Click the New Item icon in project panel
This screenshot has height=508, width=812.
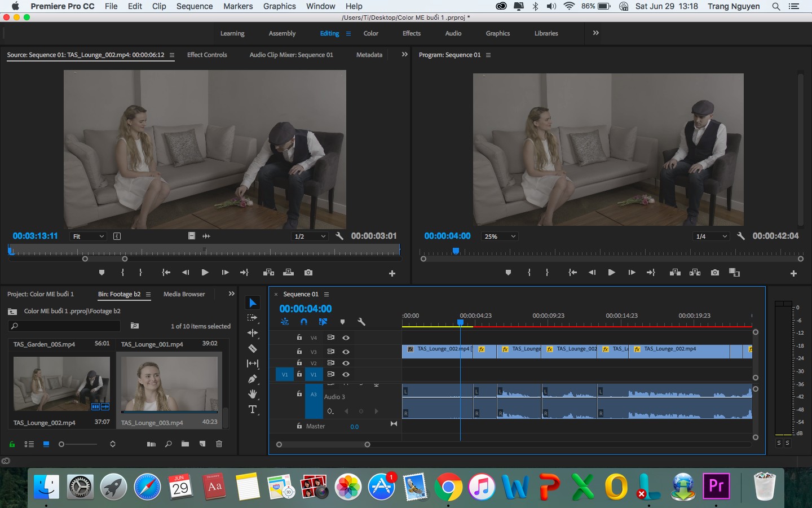point(202,444)
